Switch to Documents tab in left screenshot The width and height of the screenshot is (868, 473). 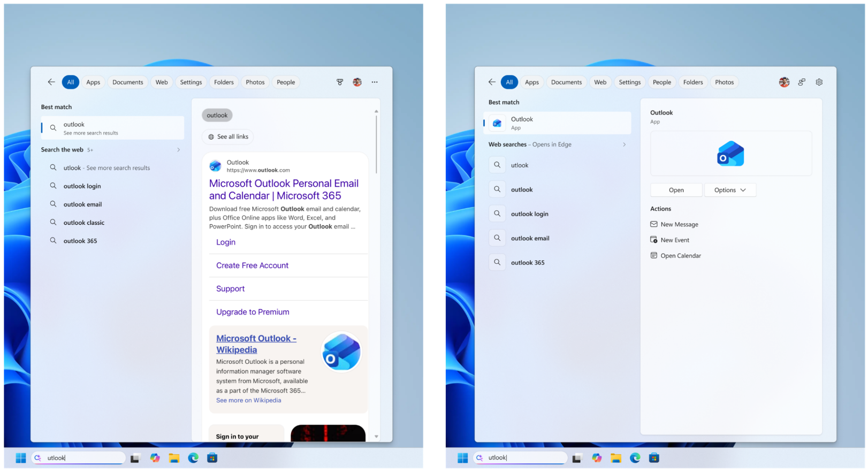pyautogui.click(x=128, y=82)
